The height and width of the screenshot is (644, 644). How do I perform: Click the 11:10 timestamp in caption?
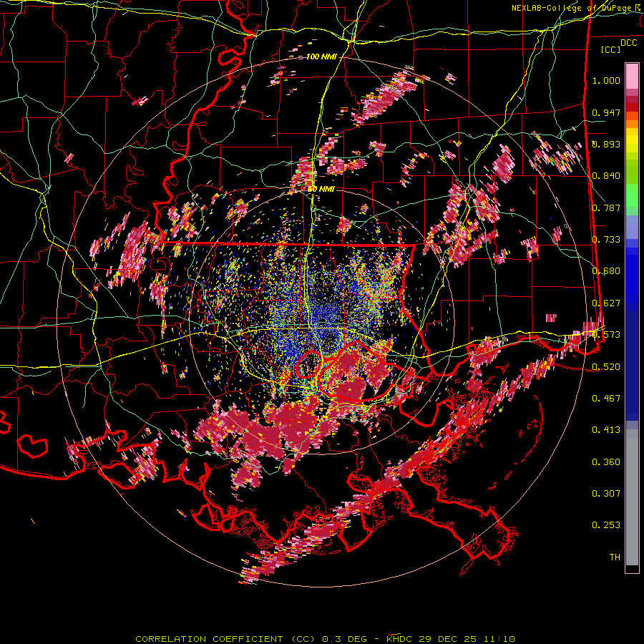coord(498,639)
